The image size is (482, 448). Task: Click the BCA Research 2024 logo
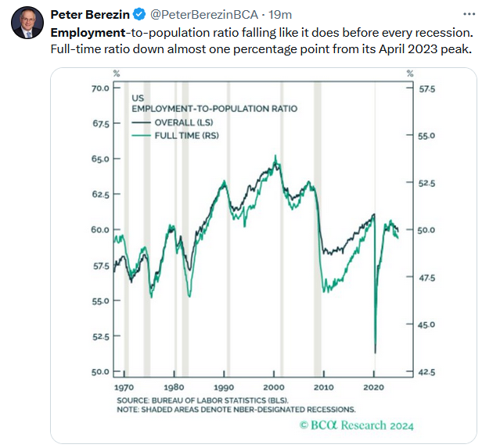click(x=356, y=425)
